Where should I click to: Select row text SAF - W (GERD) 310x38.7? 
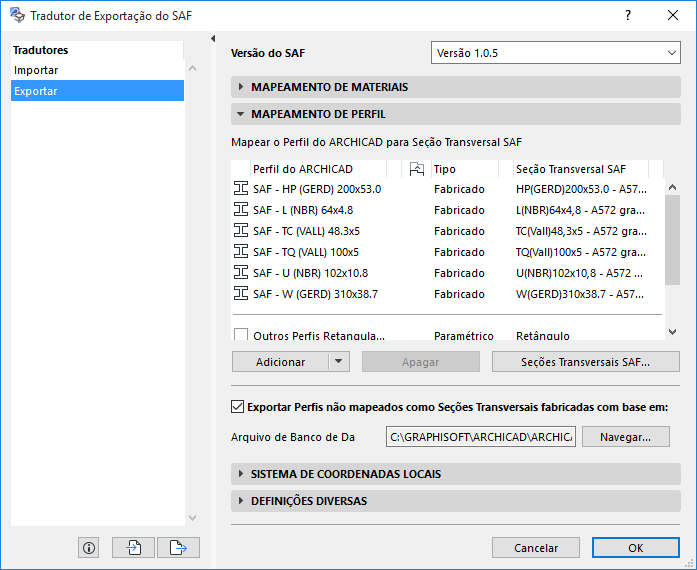pyautogui.click(x=316, y=294)
